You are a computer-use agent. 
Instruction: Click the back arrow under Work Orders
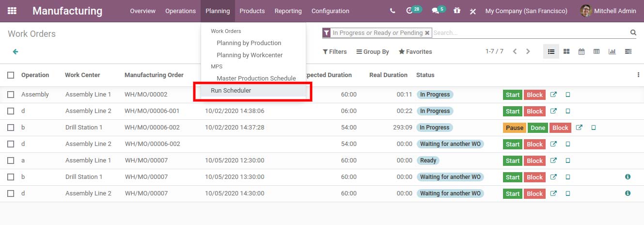tap(16, 51)
